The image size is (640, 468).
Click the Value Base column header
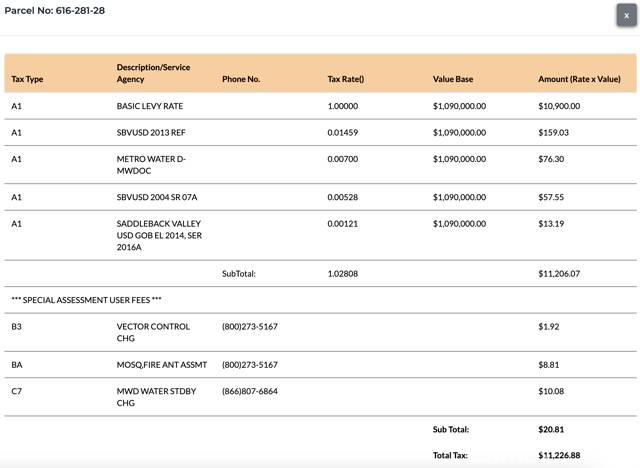453,79
